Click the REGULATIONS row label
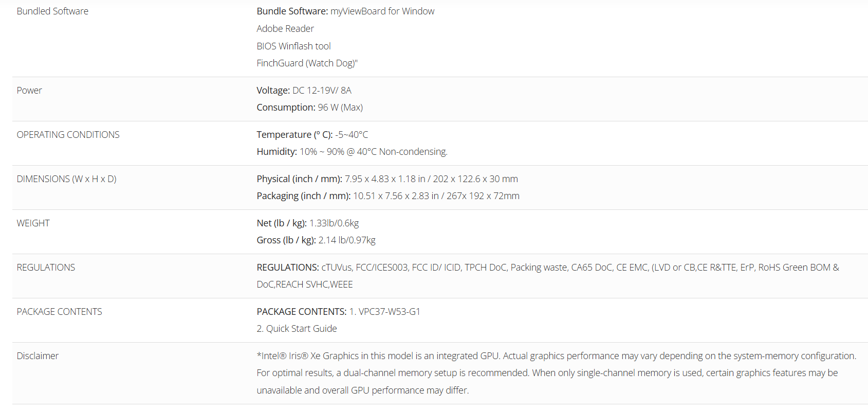Viewport: 868px width, 409px height. tap(46, 268)
